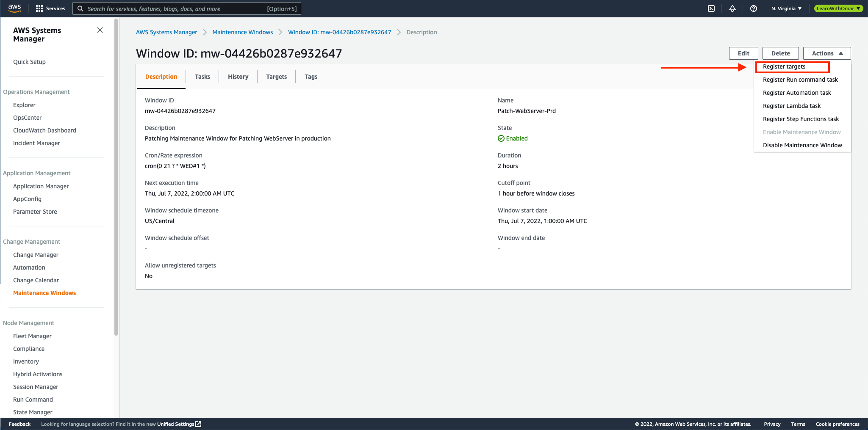
Task: Click the Delete button
Action: 780,53
